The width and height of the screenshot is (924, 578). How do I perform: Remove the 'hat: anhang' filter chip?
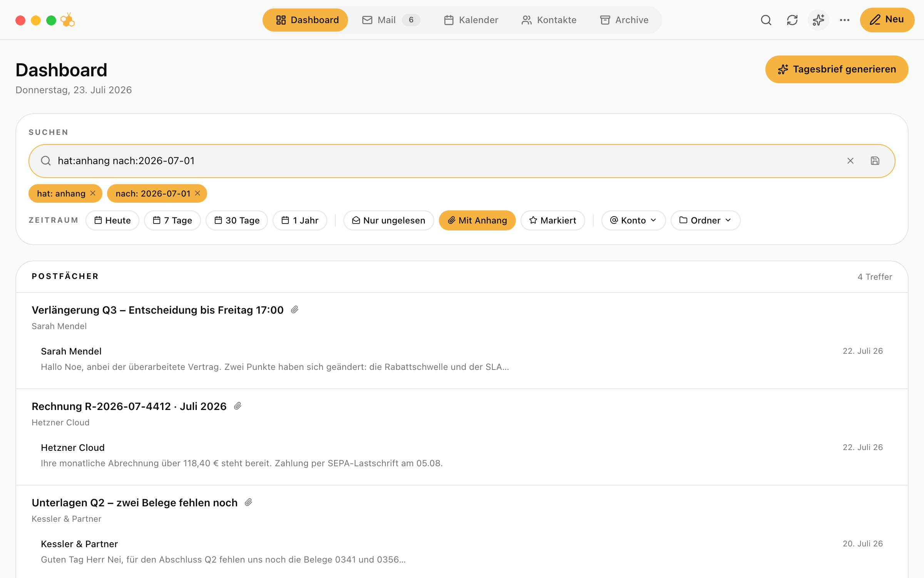pos(93,193)
